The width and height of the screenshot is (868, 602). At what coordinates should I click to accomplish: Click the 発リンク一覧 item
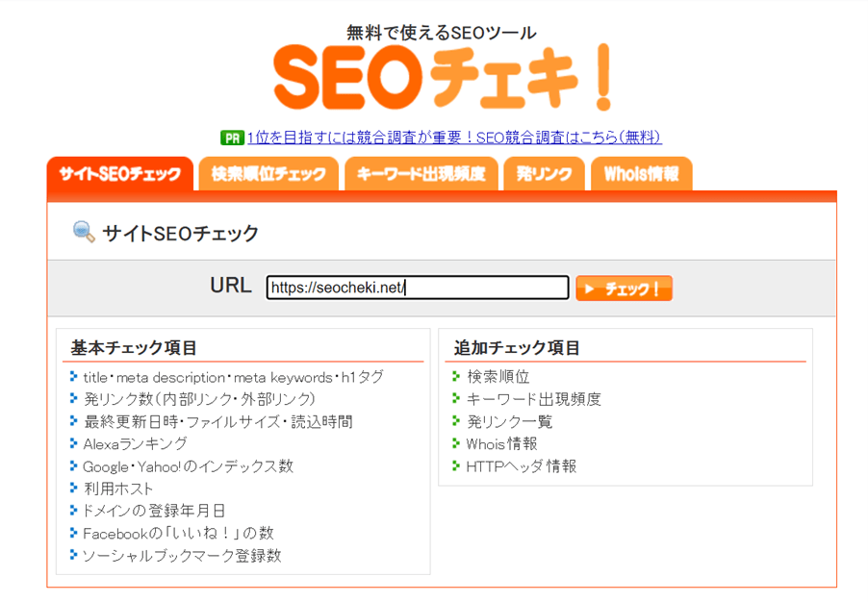[x=509, y=421]
